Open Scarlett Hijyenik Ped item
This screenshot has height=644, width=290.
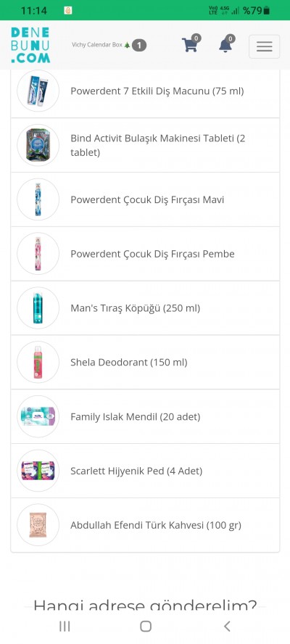coord(145,471)
